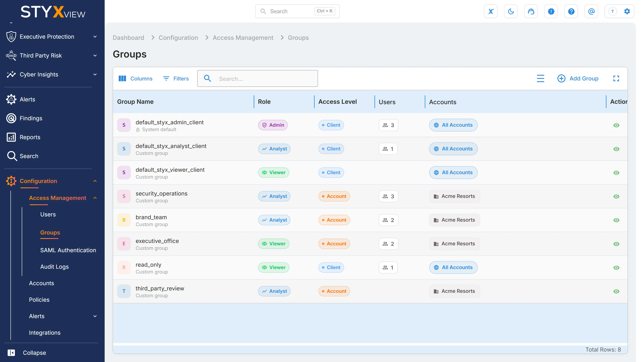Open Search in the sidebar
The image size is (644, 362).
(29, 156)
